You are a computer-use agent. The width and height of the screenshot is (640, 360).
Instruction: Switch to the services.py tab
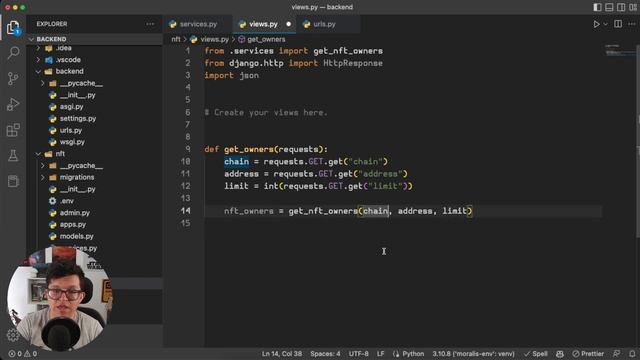(198, 24)
